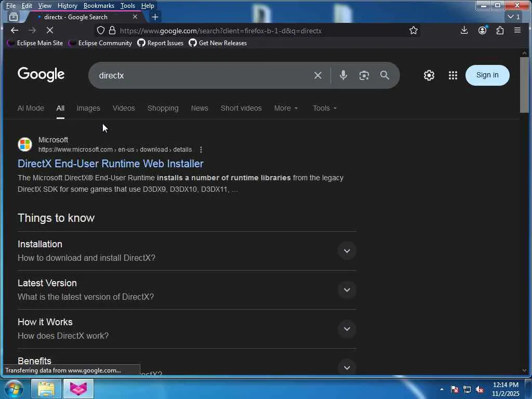Open DirectX End-User Runtime Web Installer link

pos(111,164)
